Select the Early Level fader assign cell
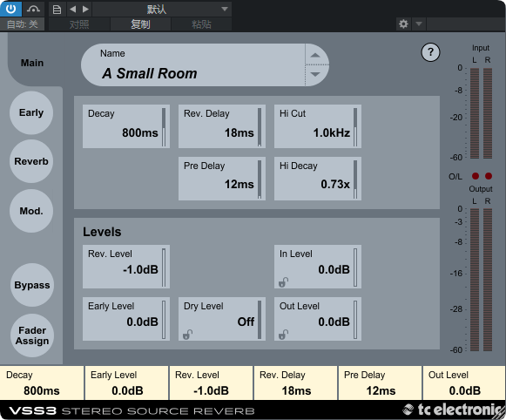 [126, 383]
